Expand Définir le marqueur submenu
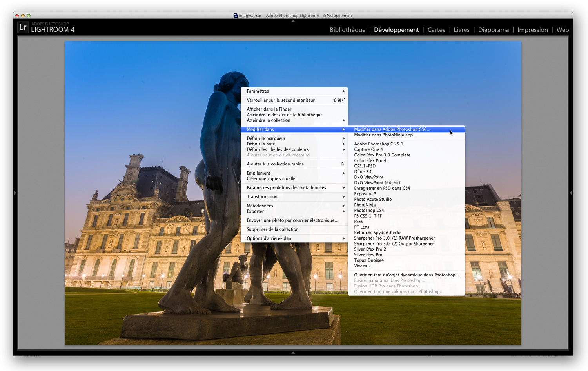 point(294,138)
